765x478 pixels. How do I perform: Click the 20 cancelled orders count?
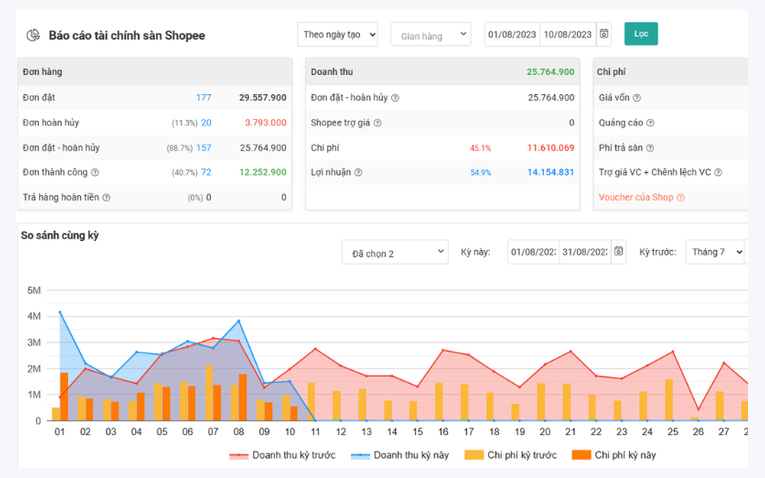tap(206, 123)
